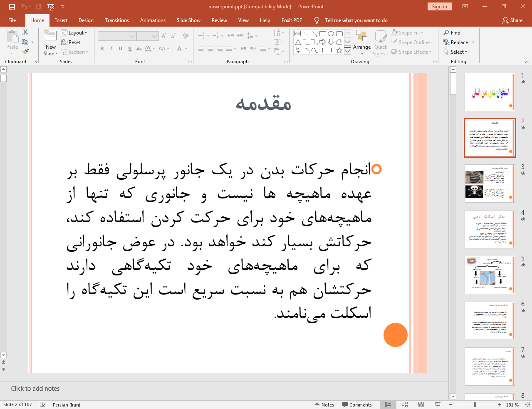Screen dimensions: 532x409
Task: Switch to the Insert tab
Action: point(61,20)
